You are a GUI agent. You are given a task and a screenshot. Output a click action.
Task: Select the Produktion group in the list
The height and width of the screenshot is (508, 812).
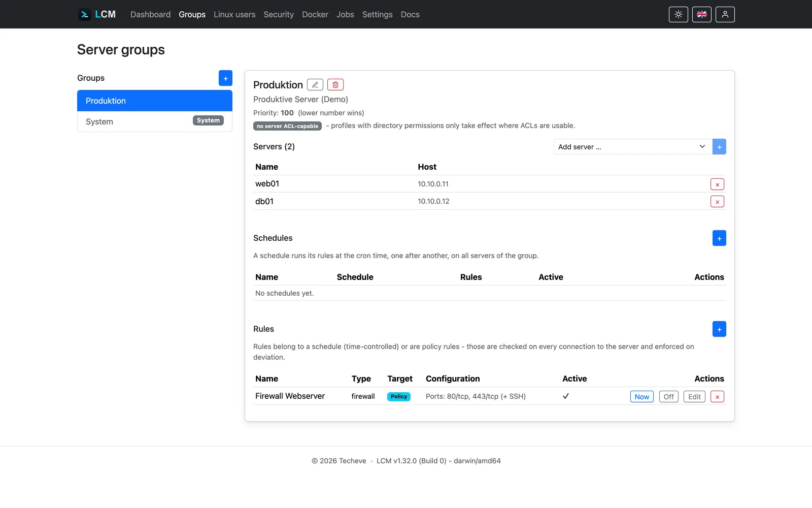pos(155,101)
